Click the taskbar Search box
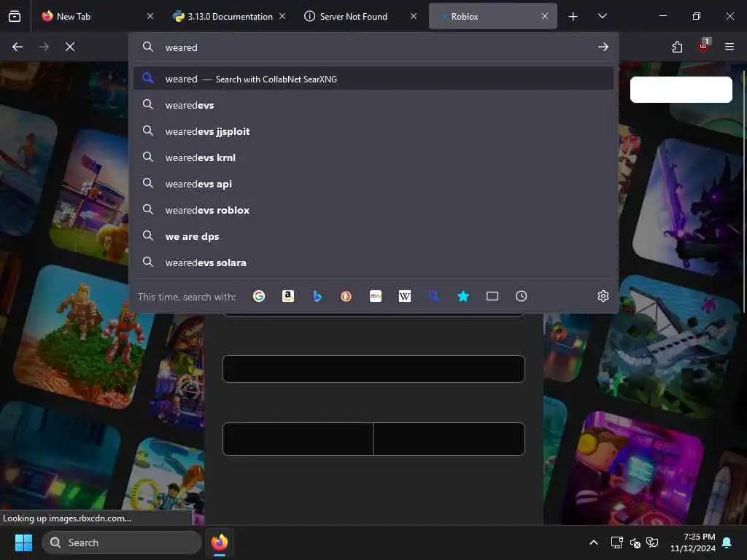747x560 pixels. click(x=122, y=542)
